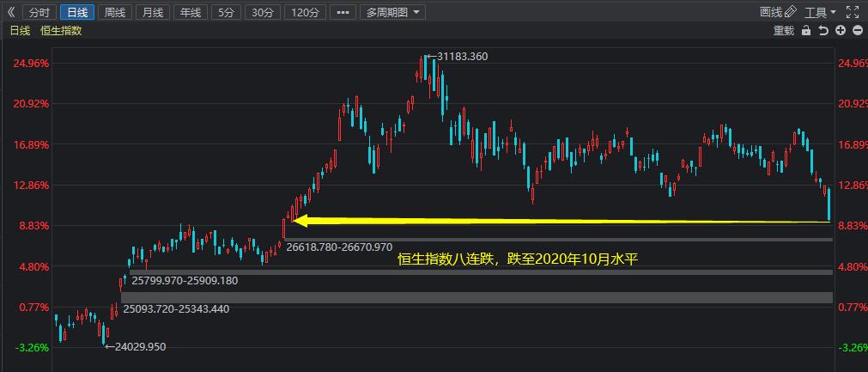Click the 0.77% right axis label
This screenshot has width=868, height=372.
853,308
